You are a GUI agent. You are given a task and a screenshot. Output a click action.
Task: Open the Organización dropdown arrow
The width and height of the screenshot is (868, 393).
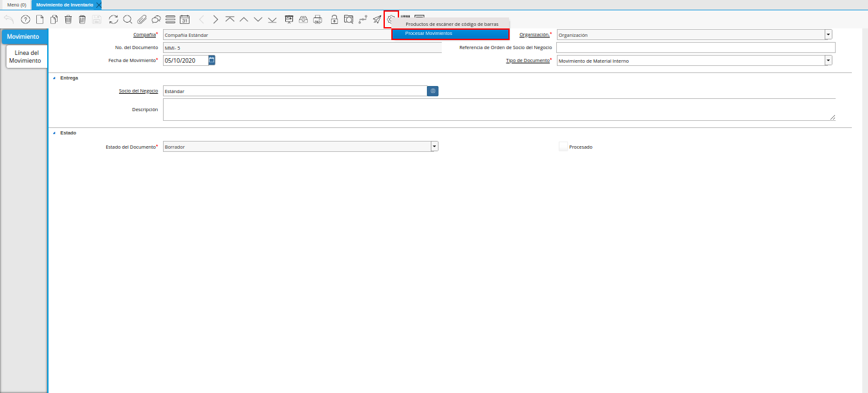click(829, 34)
